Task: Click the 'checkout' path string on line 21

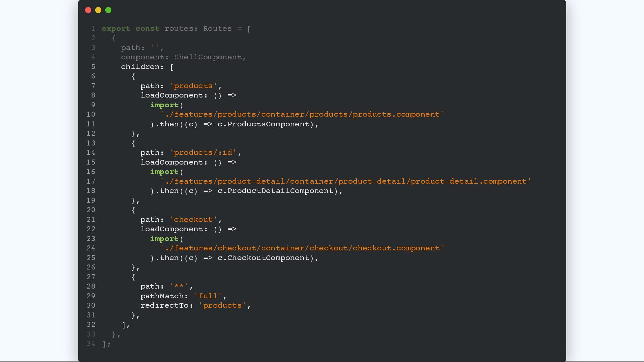Action: (194, 220)
